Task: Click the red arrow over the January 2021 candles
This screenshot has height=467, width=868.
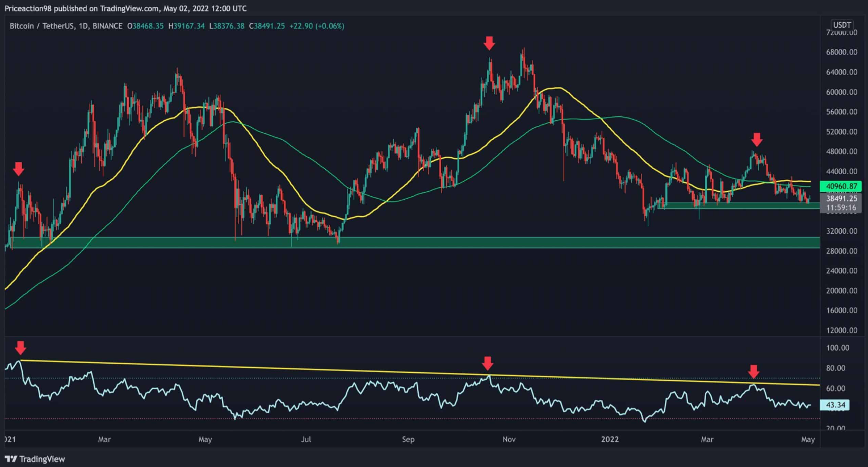Action: pos(19,169)
